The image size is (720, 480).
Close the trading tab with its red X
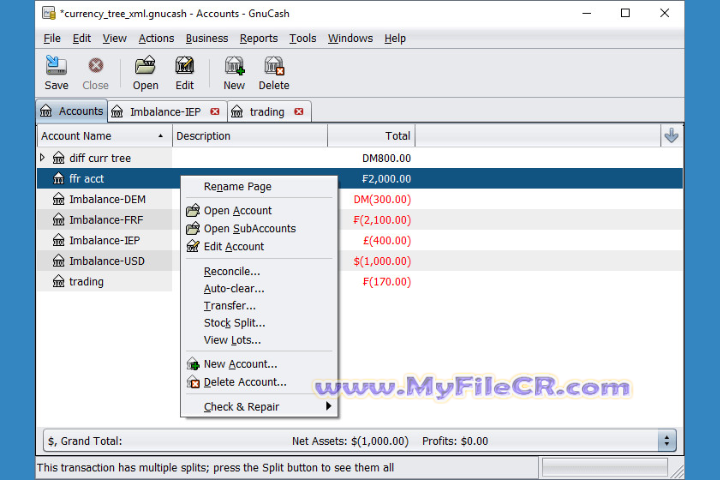[x=299, y=112]
